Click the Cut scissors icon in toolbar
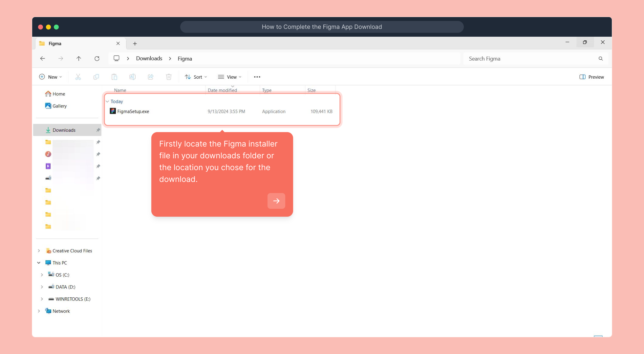This screenshot has height=354, width=644. (x=78, y=77)
